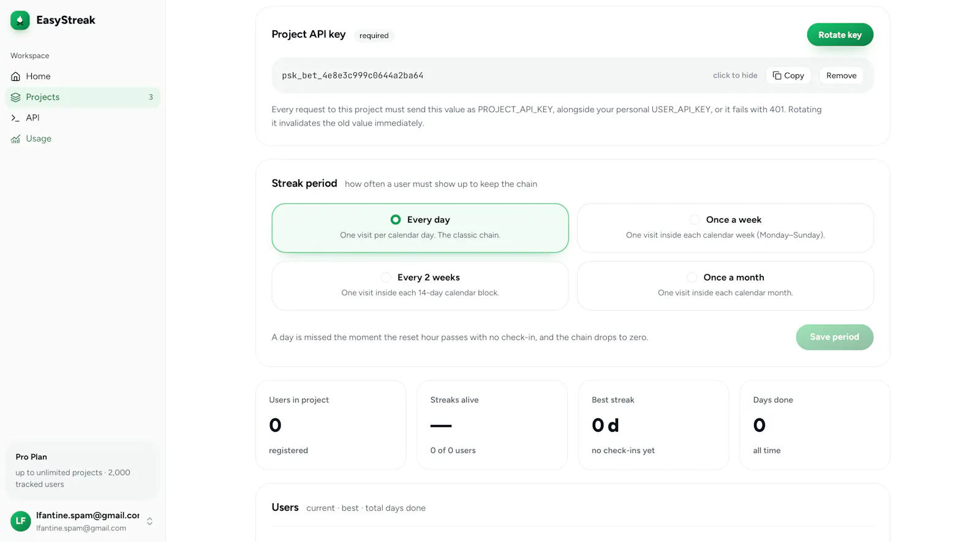Click the Project API key heading

(x=309, y=34)
